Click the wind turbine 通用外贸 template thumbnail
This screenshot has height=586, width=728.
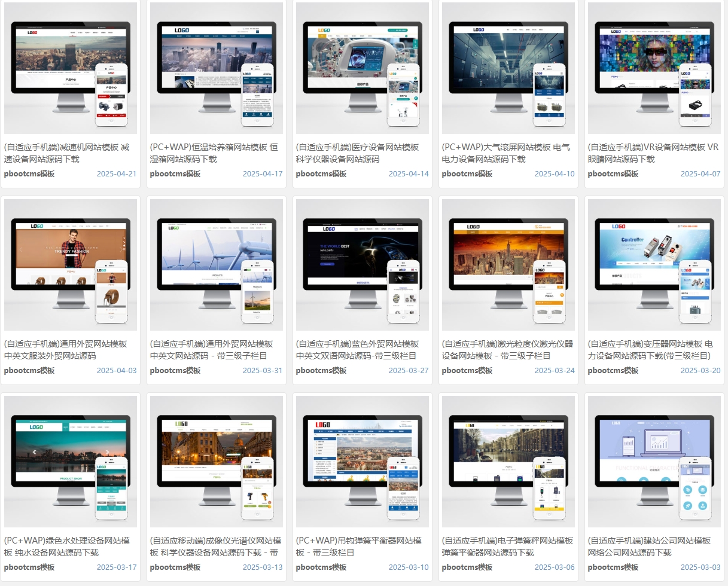pos(217,265)
